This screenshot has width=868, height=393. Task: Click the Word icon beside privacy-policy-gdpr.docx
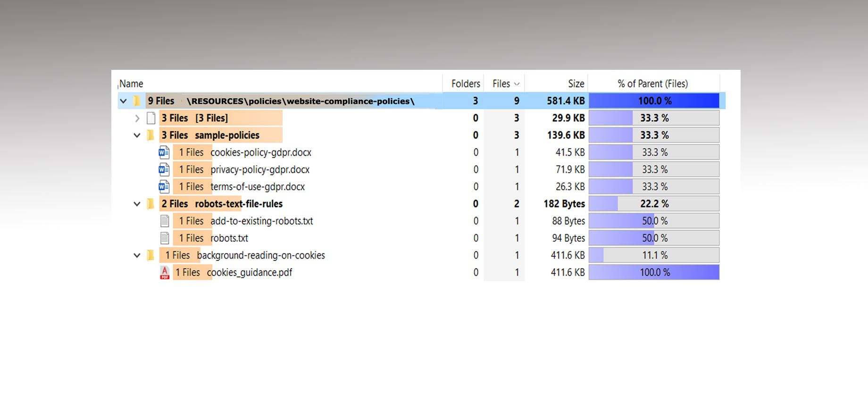(x=164, y=169)
